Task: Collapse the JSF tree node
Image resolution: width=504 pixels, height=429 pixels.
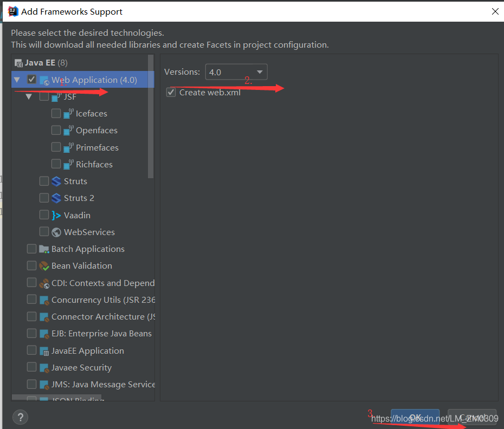Action: click(x=29, y=97)
